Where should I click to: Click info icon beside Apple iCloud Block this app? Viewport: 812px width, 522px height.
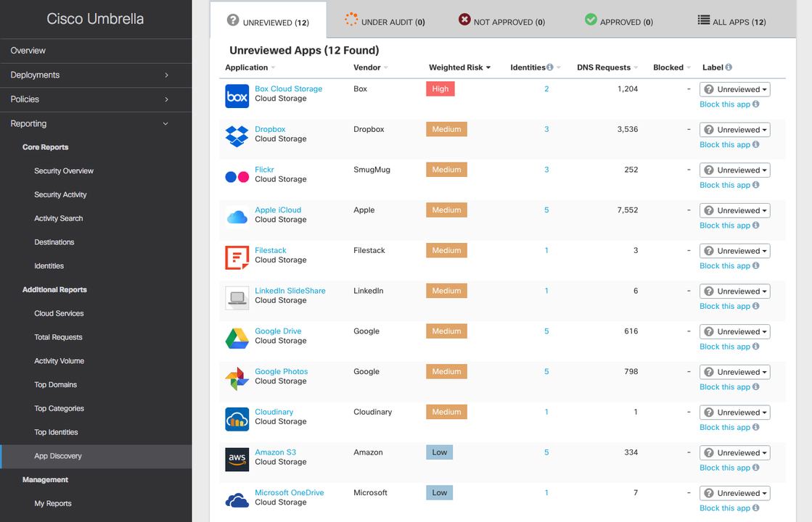click(x=756, y=225)
